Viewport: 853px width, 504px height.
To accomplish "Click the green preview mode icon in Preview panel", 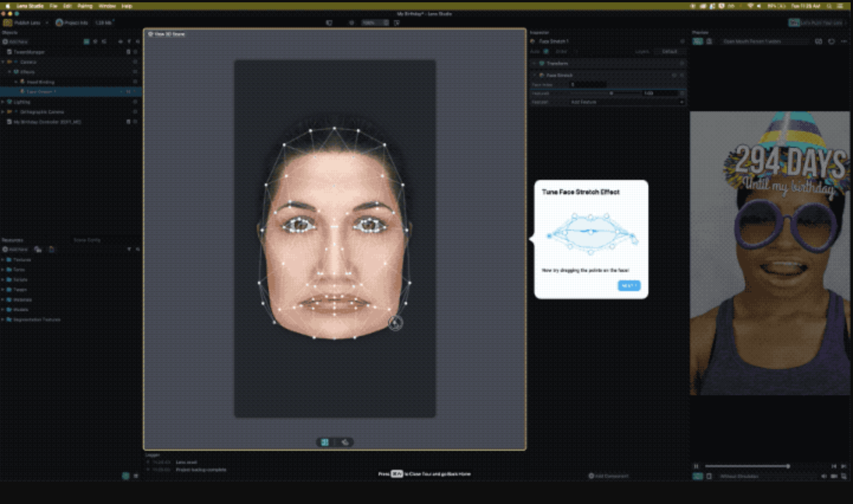I will (x=698, y=41).
